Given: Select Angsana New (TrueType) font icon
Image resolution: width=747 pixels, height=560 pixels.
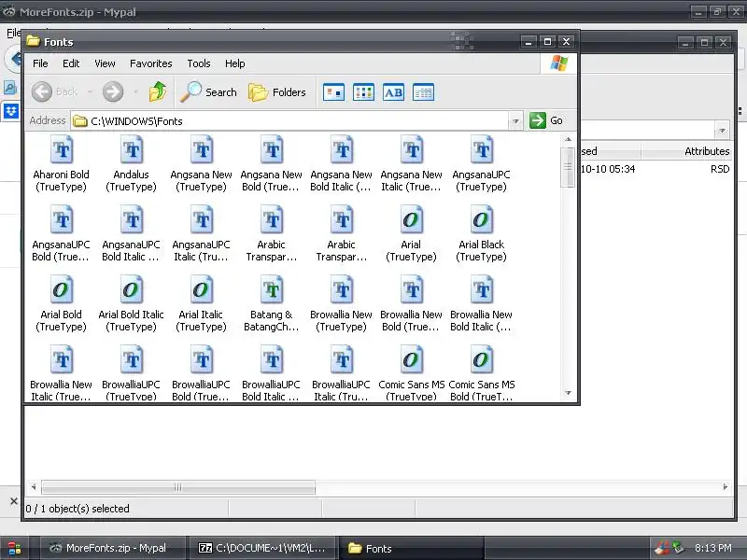Looking at the screenshot, I should click(x=202, y=149).
